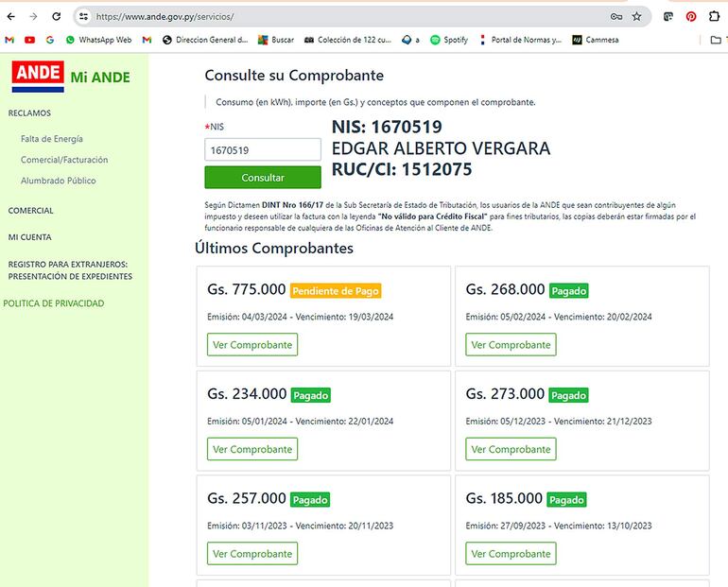Image resolution: width=728 pixels, height=587 pixels.
Task: Open the browser extensions puzzle icon
Action: coord(715,17)
